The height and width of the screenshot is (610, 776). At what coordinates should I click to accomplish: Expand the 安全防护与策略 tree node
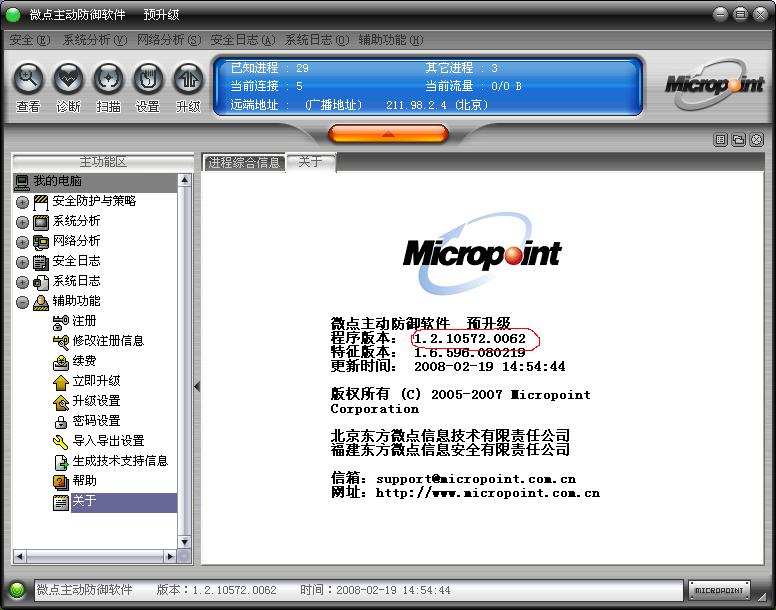22,202
